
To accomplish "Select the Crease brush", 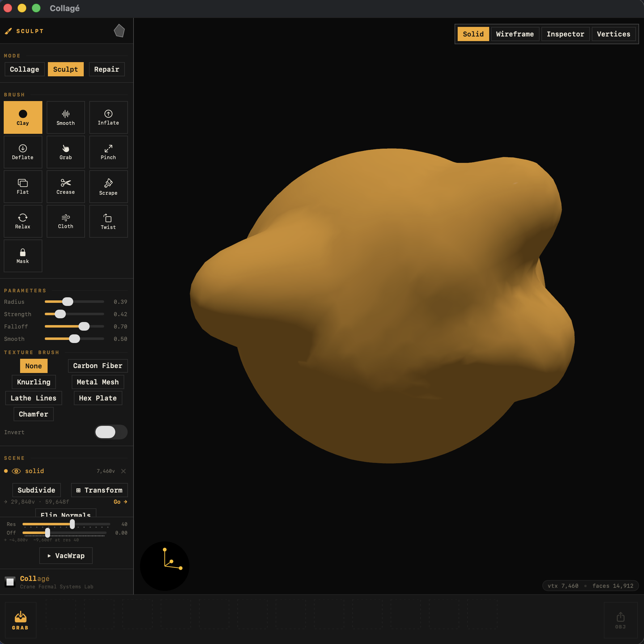I will [66, 187].
